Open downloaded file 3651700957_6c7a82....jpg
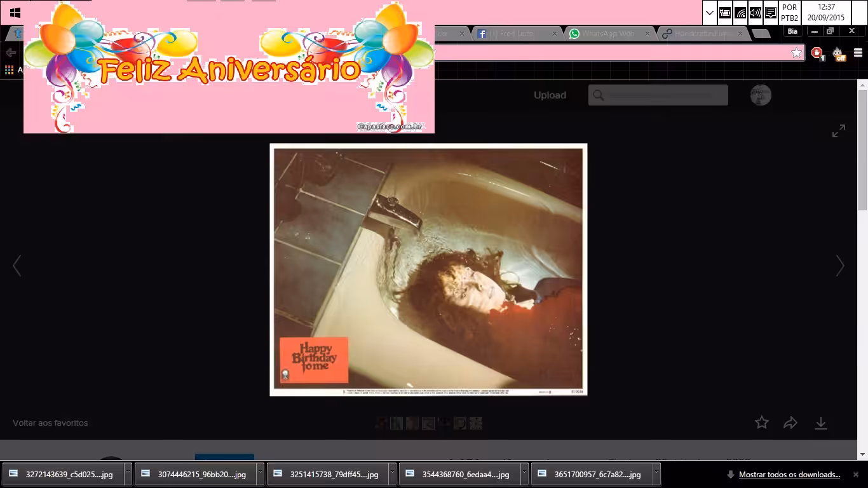 [x=591, y=475]
